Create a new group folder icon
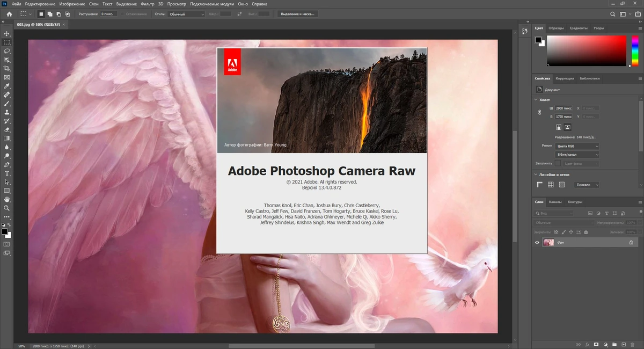Image resolution: width=644 pixels, height=349 pixels. coord(614,344)
